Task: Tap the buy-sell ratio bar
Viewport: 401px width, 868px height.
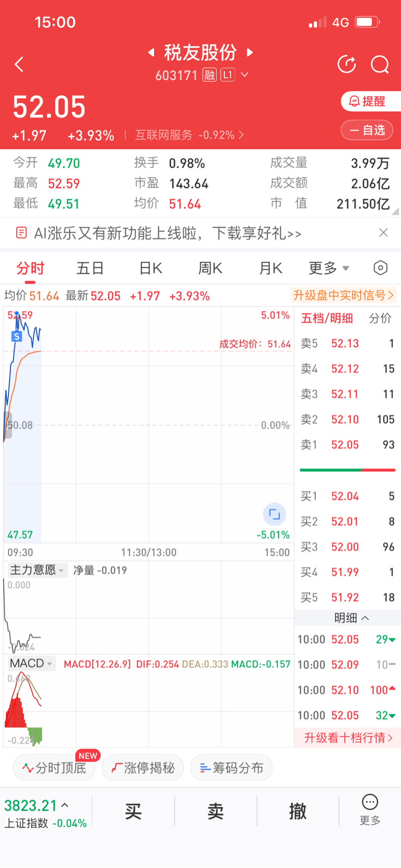Action: point(347,470)
